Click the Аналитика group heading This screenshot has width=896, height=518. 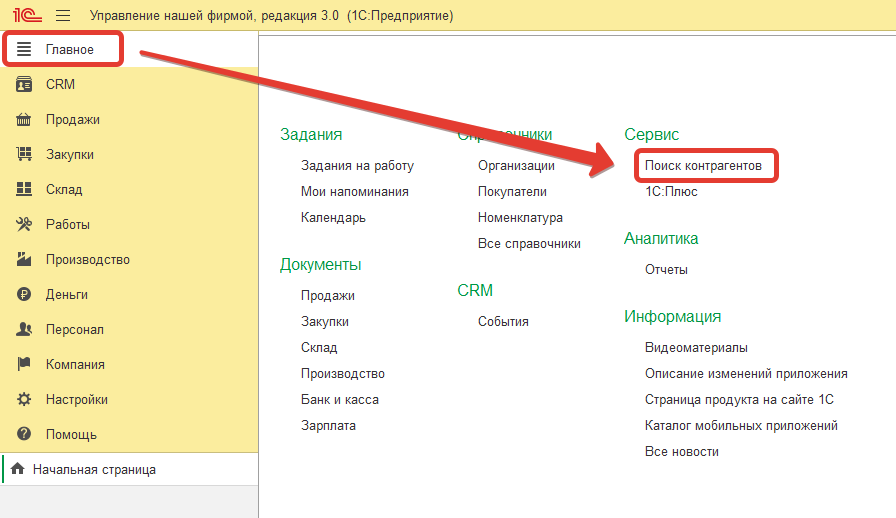coord(661,238)
